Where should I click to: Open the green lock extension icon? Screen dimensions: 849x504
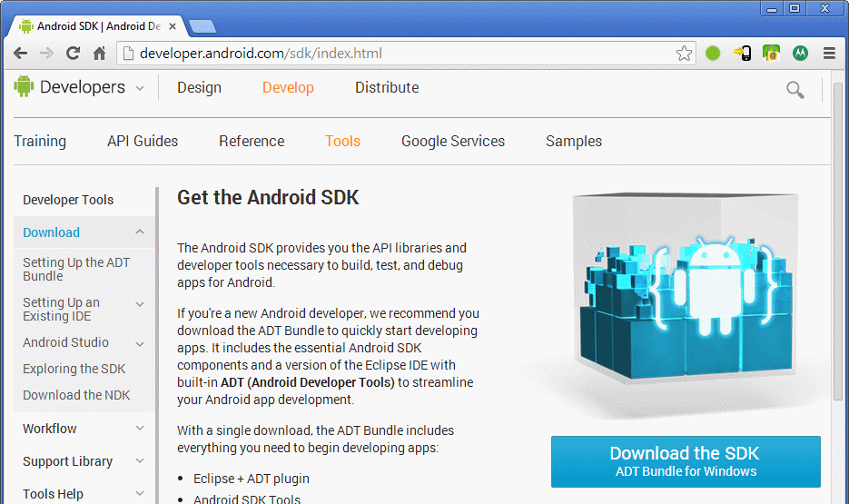pyautogui.click(x=771, y=53)
